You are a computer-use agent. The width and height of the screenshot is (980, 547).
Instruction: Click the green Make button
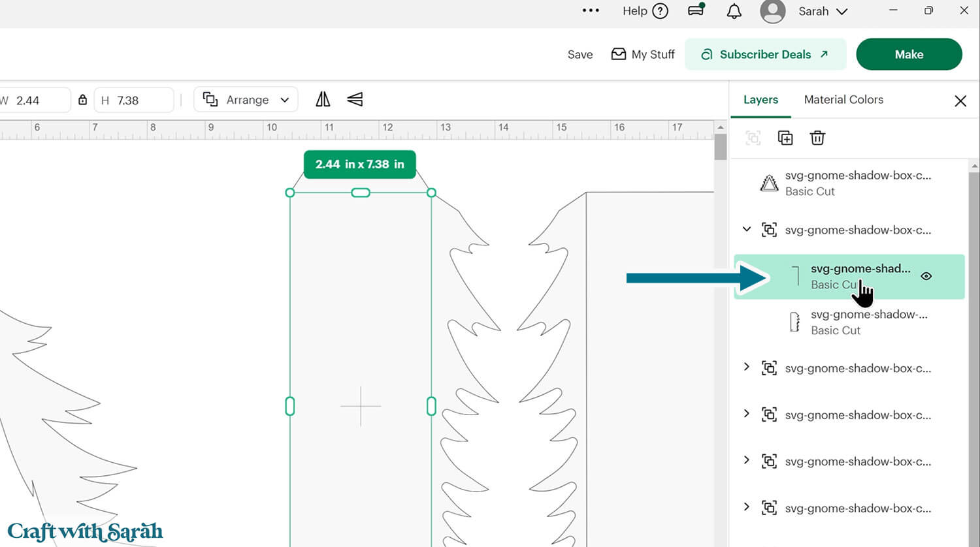click(x=909, y=54)
